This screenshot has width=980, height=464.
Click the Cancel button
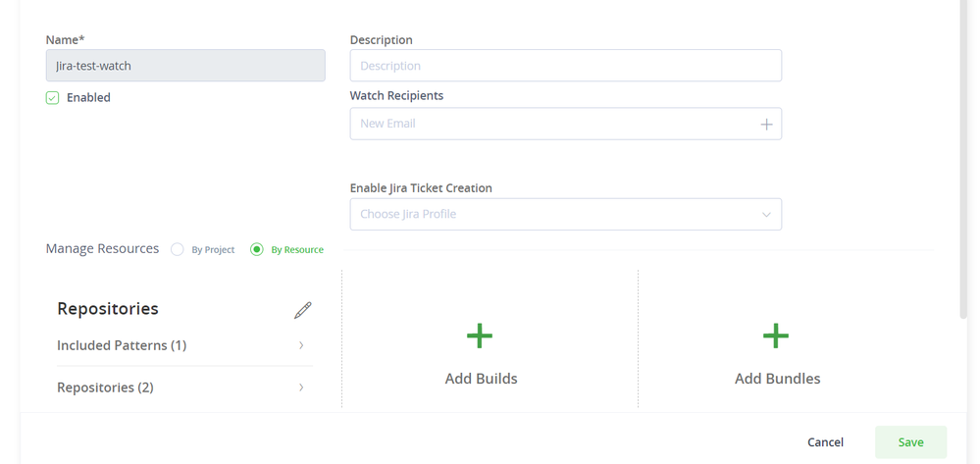pos(825,442)
